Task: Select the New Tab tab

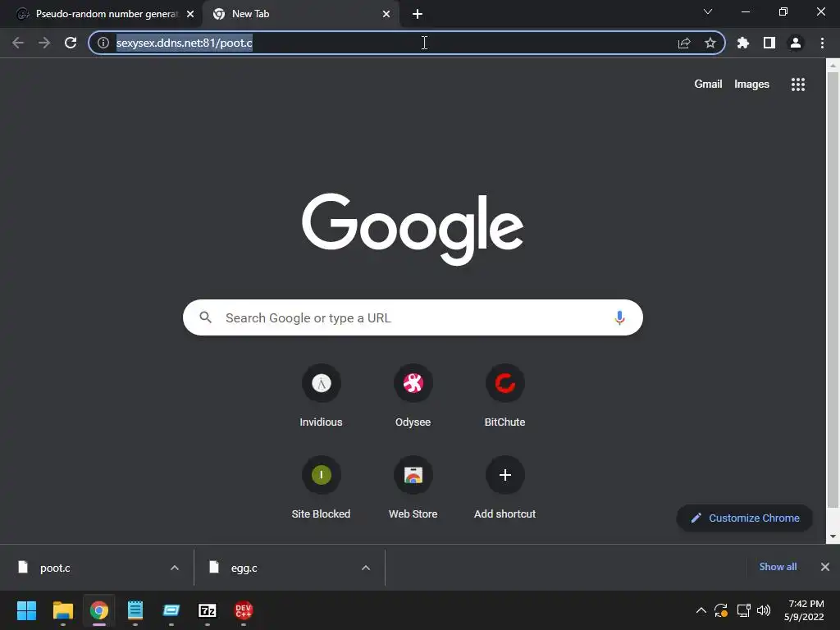Action: point(300,14)
